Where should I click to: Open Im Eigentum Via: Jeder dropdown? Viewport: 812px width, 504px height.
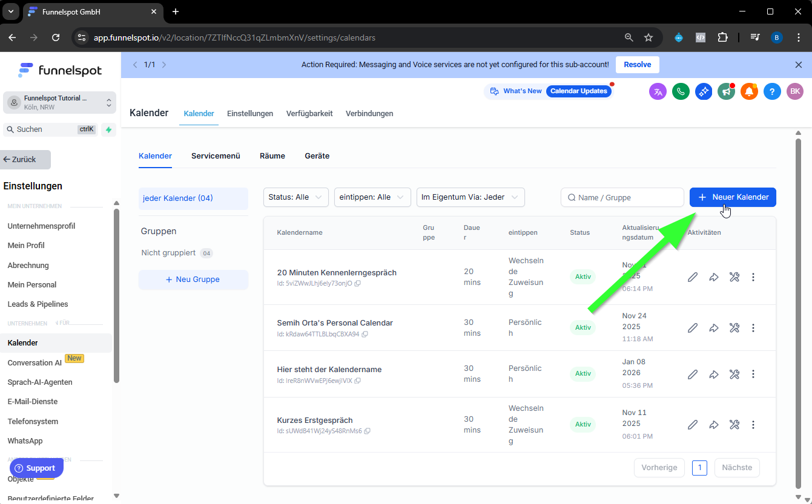[x=470, y=197]
